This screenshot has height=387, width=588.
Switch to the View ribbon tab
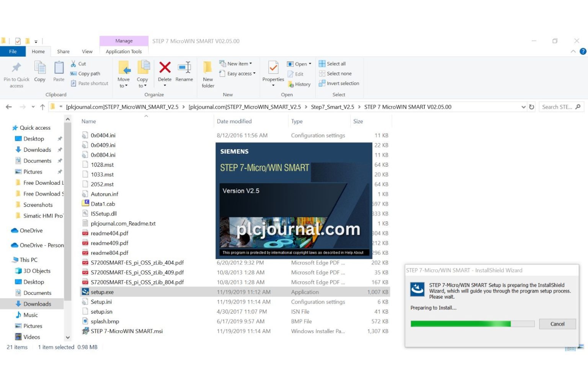[x=87, y=52]
